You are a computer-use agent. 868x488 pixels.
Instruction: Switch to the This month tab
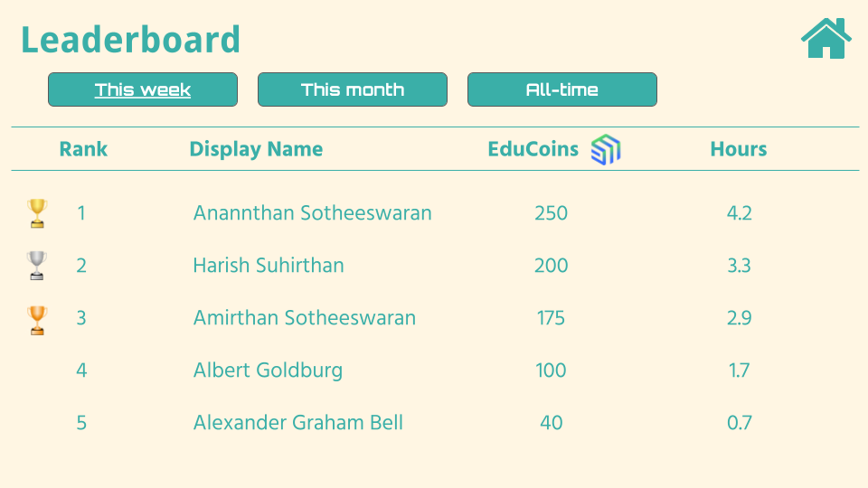pyautogui.click(x=353, y=89)
